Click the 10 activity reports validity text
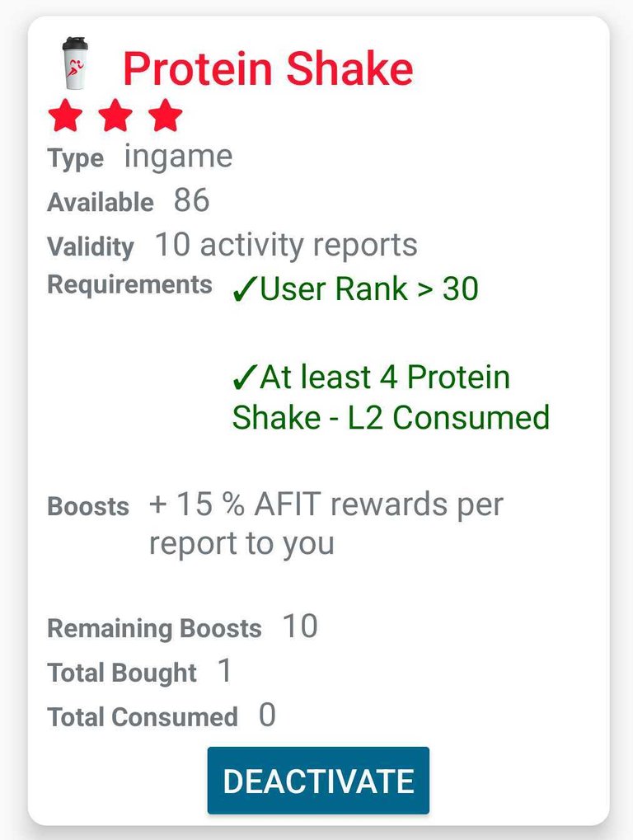Image resolution: width=633 pixels, height=840 pixels. point(286,246)
